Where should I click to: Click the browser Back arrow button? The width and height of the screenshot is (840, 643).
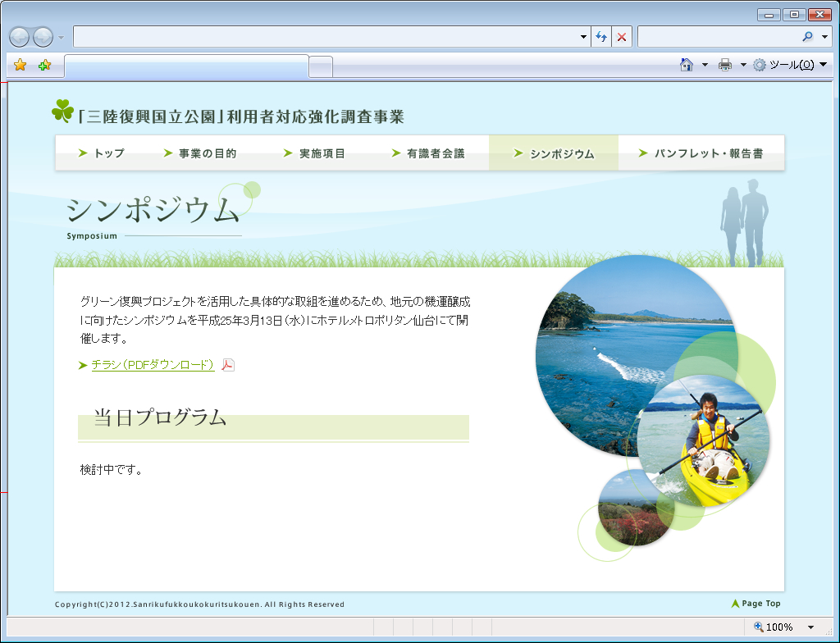point(19,37)
